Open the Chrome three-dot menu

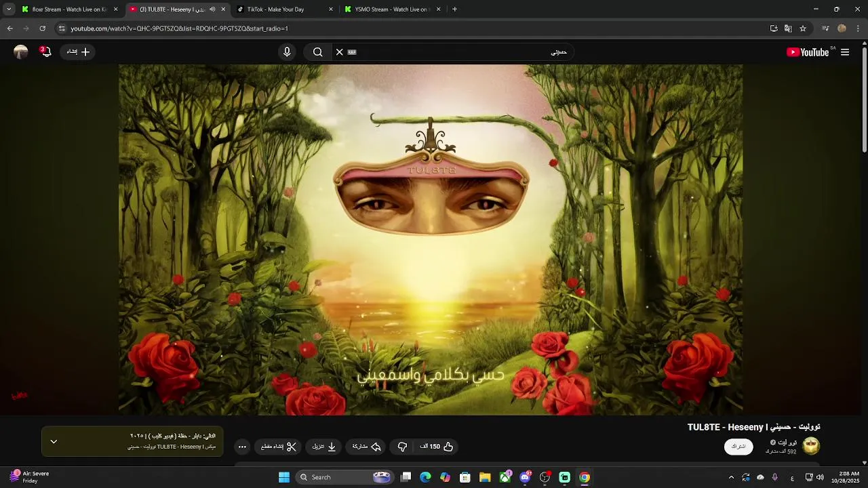859,28
